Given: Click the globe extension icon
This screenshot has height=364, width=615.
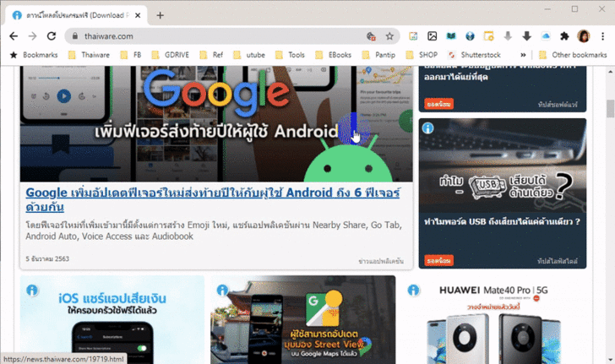Looking at the screenshot, I should click(x=470, y=36).
